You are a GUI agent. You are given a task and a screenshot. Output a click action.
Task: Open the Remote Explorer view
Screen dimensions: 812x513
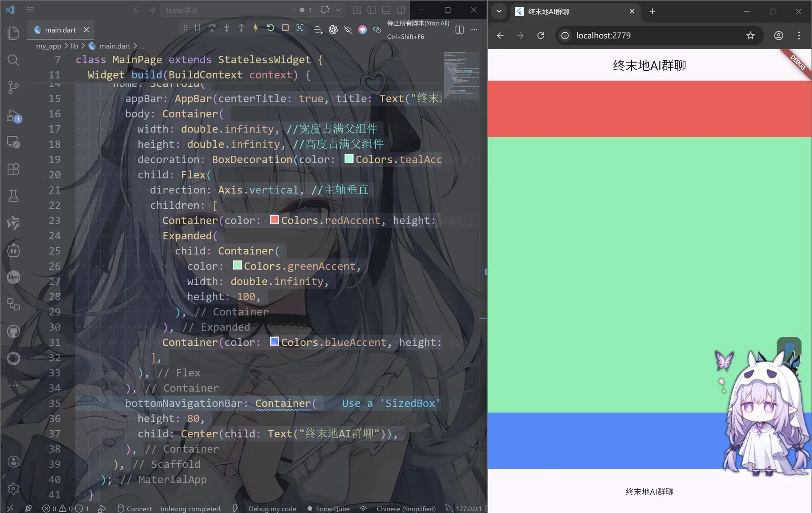[x=14, y=142]
